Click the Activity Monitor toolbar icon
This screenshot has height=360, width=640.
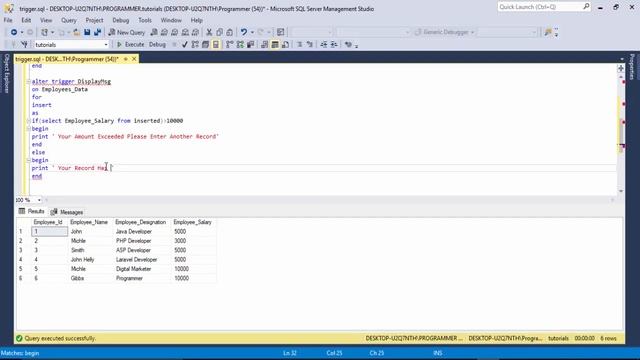280,32
